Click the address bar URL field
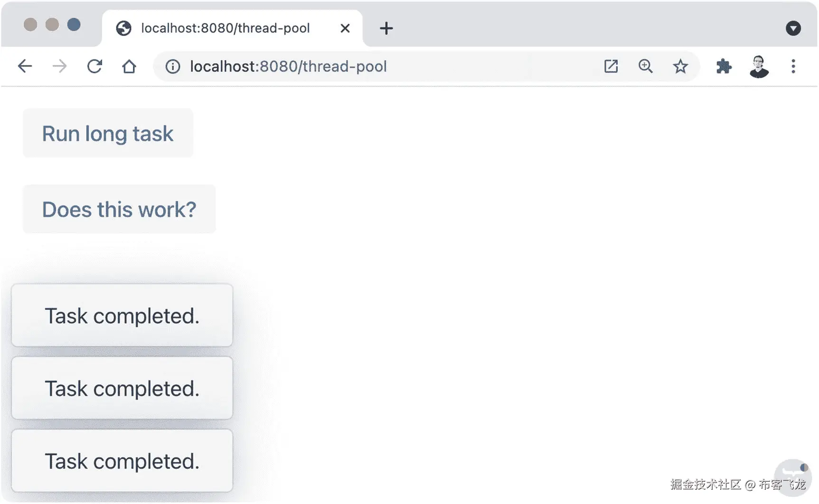This screenshot has width=819, height=504. 380,66
